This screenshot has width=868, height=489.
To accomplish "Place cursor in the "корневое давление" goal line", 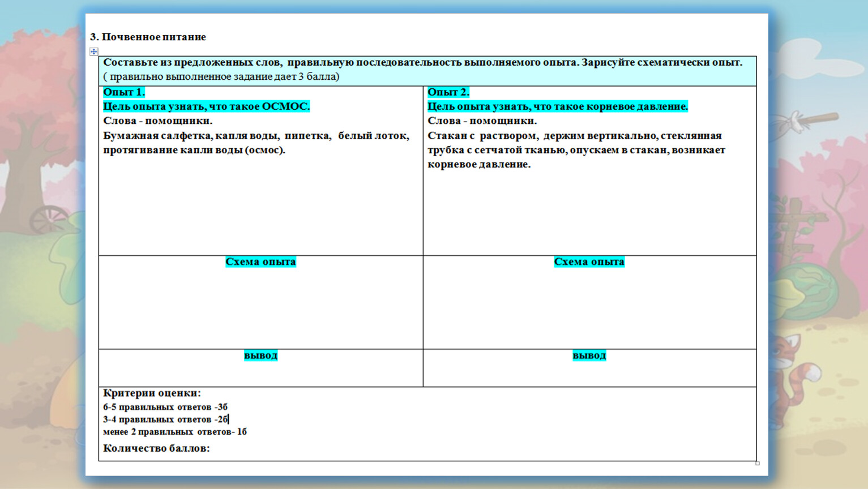I will [557, 106].
